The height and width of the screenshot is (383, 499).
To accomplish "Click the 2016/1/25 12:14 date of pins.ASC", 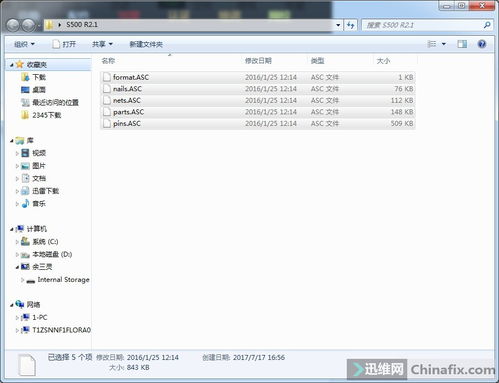I will tap(271, 124).
